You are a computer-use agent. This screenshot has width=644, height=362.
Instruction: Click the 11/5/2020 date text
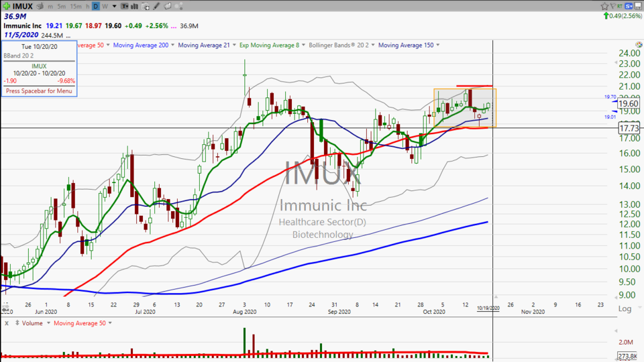[21, 36]
